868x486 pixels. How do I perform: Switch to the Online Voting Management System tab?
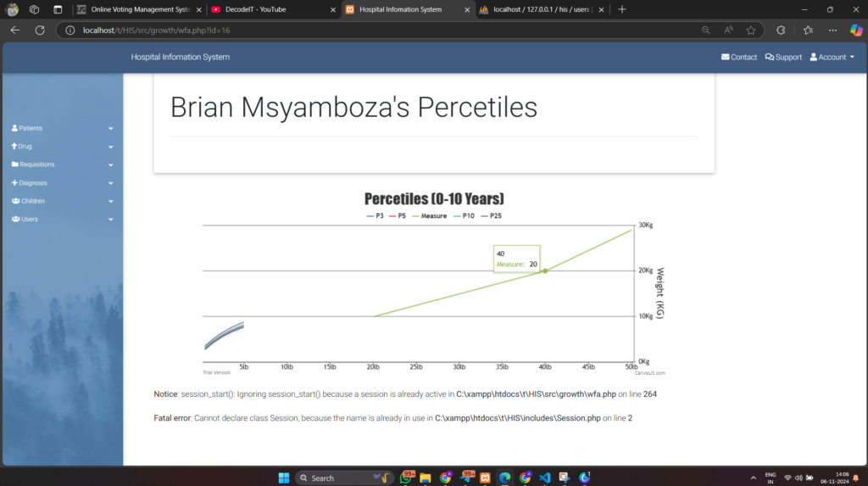140,9
